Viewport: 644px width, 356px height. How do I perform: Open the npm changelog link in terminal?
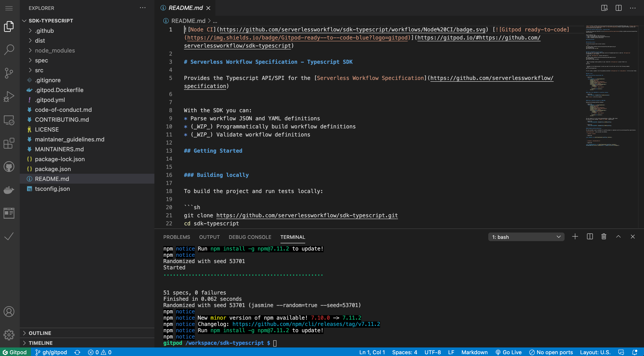(306, 324)
